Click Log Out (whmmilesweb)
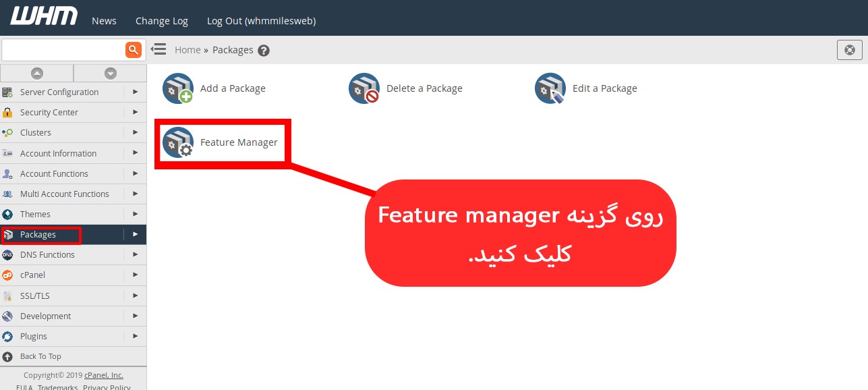This screenshot has width=868, height=390. (261, 21)
